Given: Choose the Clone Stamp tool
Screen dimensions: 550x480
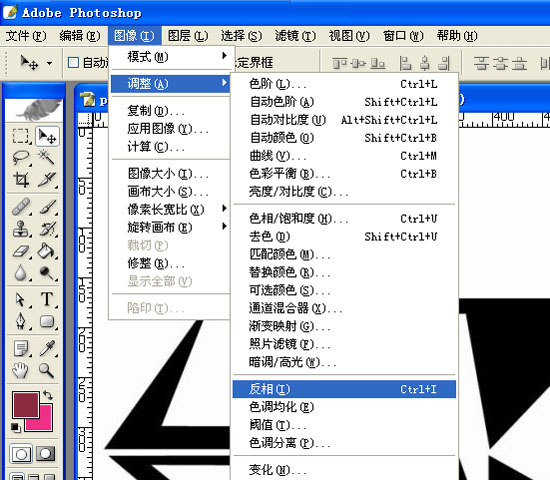Looking at the screenshot, I should pyautogui.click(x=20, y=229).
